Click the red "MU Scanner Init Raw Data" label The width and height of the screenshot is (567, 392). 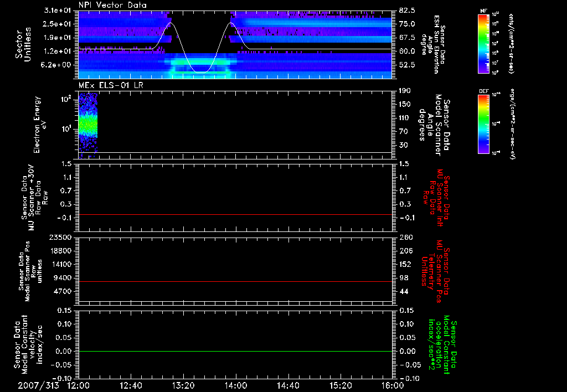coord(436,198)
